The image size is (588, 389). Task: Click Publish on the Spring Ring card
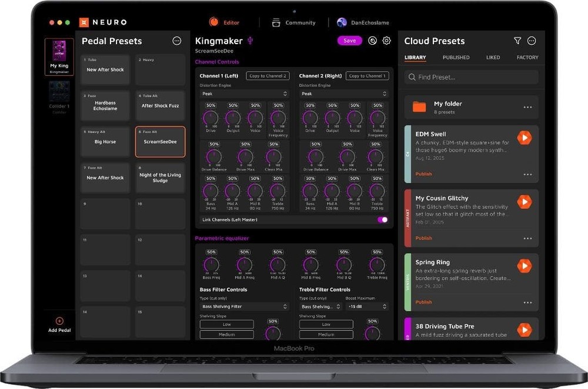pyautogui.click(x=423, y=302)
